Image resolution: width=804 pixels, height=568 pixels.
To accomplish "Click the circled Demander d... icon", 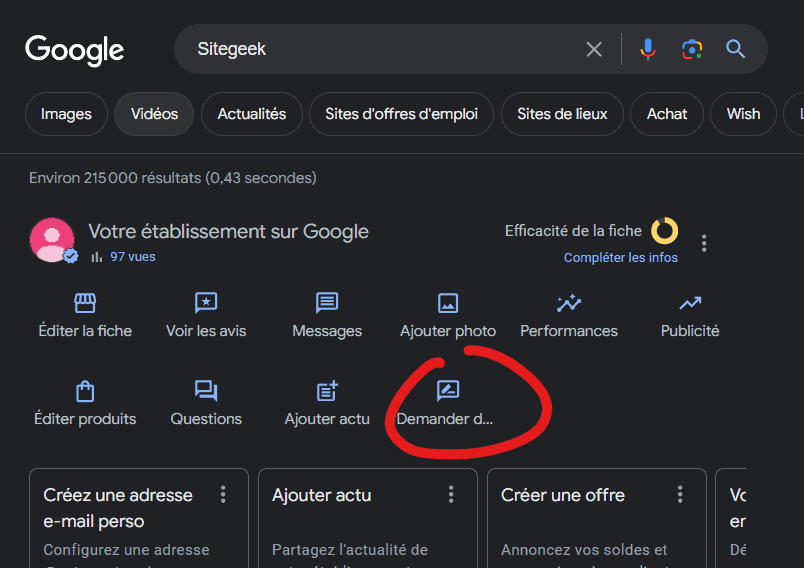I will point(448,391).
